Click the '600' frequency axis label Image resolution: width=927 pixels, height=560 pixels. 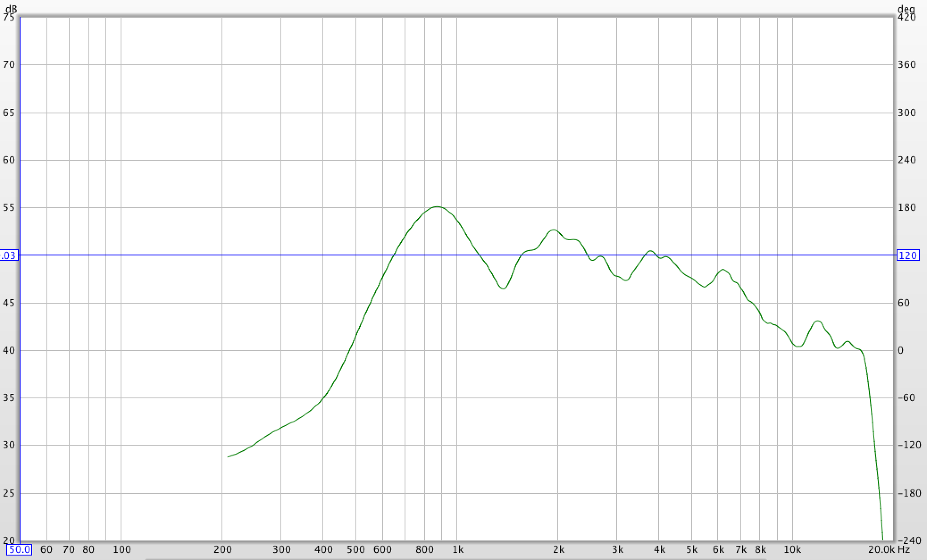point(383,549)
